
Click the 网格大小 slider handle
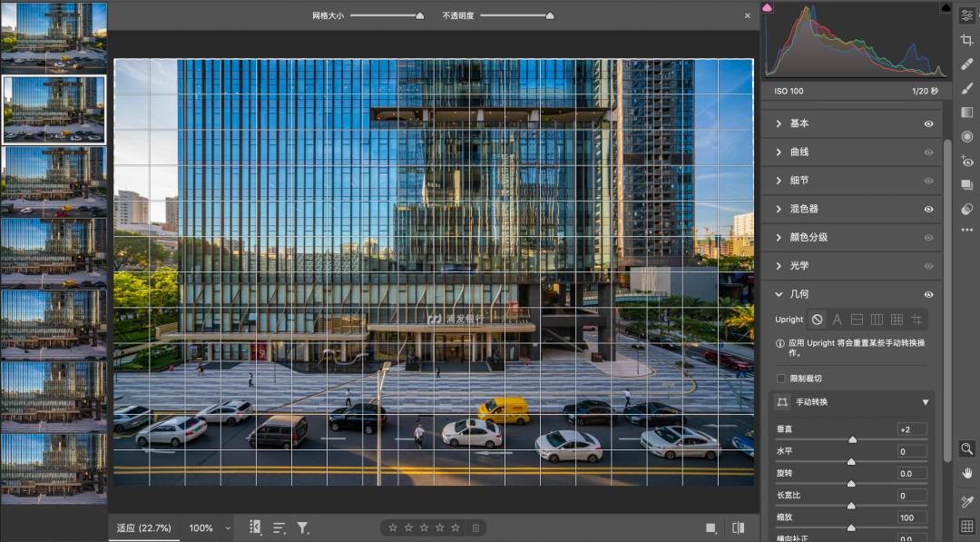click(x=419, y=15)
